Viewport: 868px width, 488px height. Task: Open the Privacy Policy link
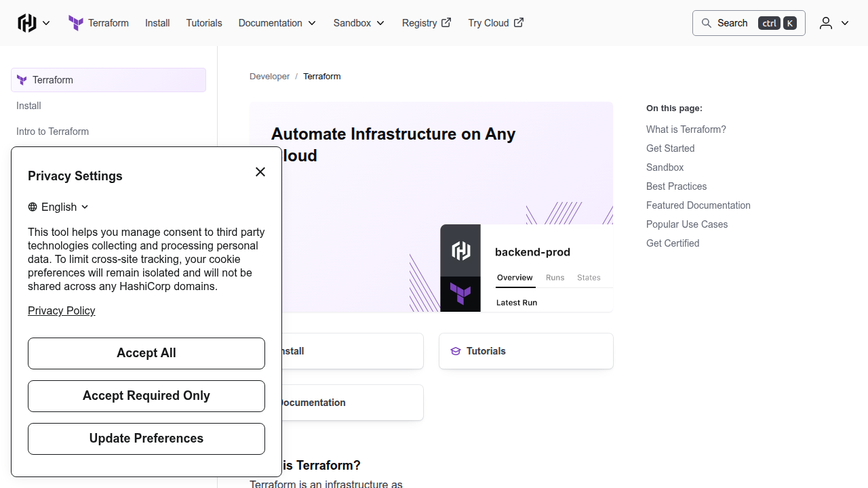61,310
